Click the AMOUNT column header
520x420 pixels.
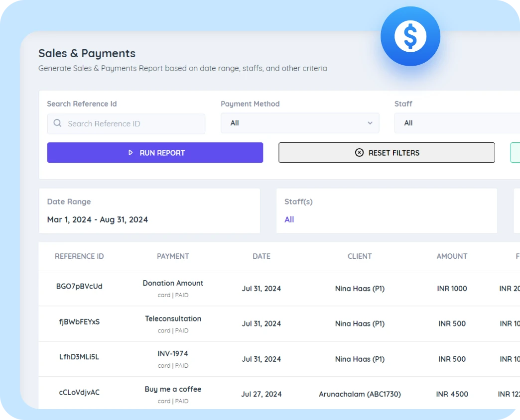click(x=452, y=256)
